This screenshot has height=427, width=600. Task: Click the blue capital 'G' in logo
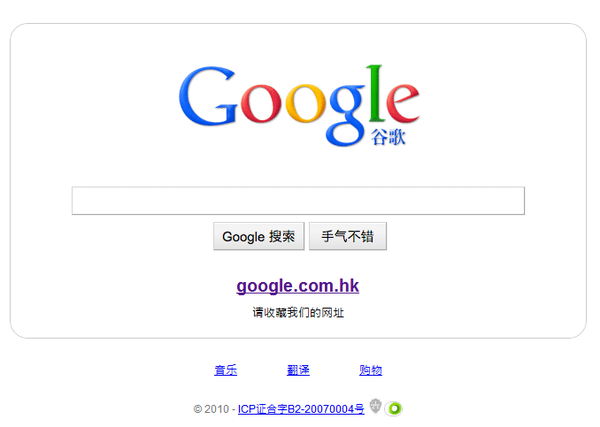pos(208,96)
